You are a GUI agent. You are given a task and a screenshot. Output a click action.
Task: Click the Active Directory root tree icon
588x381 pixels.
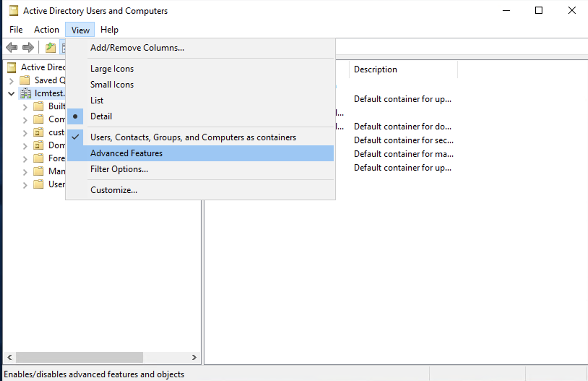(x=12, y=67)
